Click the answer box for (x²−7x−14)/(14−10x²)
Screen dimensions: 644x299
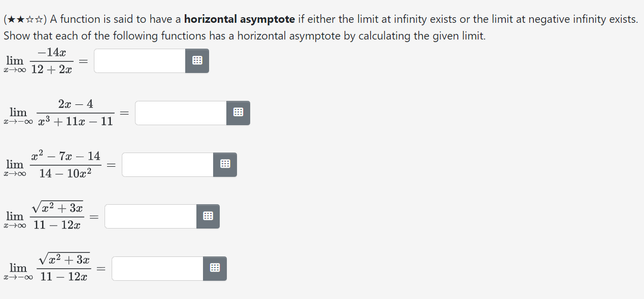[x=167, y=164]
